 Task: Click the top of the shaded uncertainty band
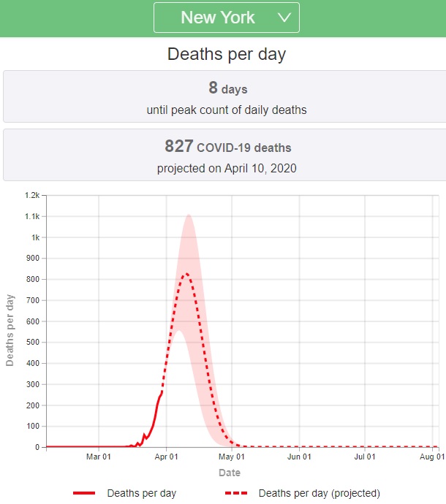[189, 215]
